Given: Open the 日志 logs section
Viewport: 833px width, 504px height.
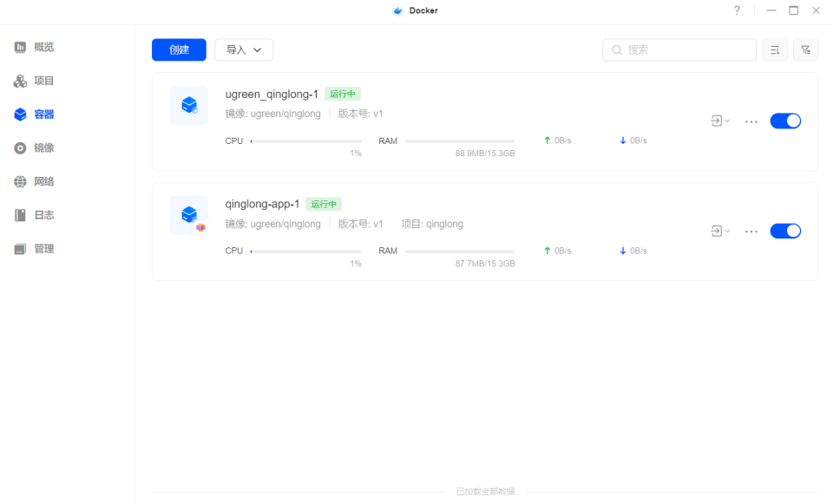Looking at the screenshot, I should (x=43, y=215).
